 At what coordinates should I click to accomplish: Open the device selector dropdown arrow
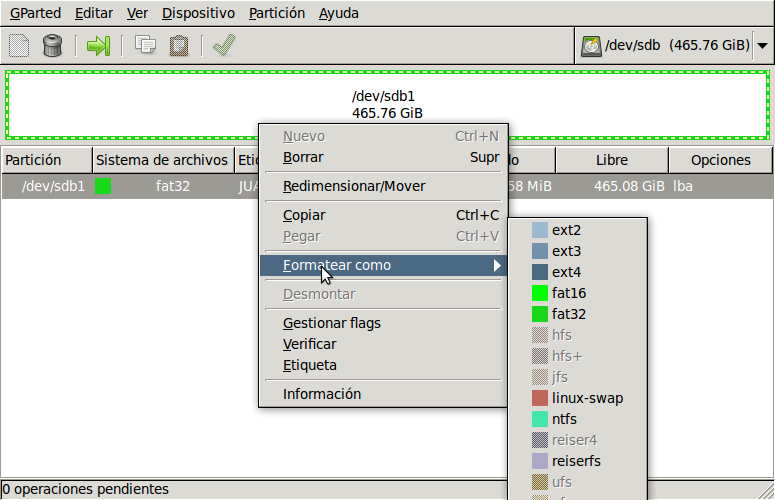(763, 46)
